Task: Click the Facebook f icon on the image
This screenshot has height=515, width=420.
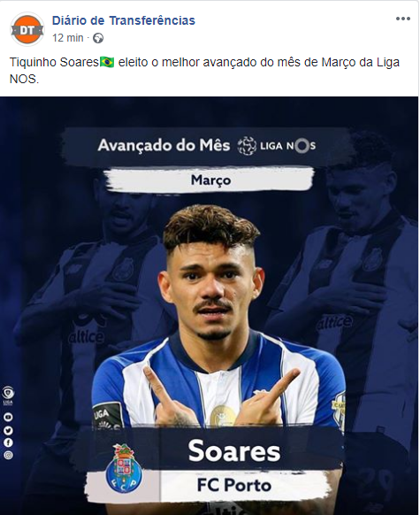Action: (x=8, y=442)
